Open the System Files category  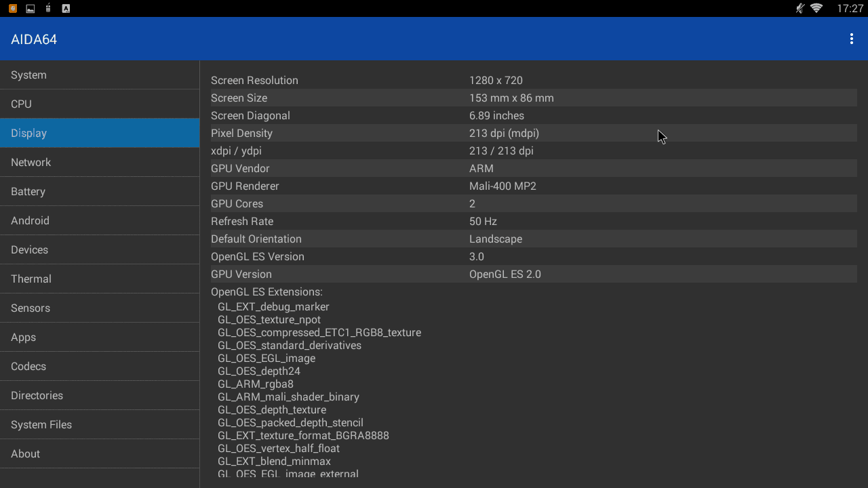[100, 425]
